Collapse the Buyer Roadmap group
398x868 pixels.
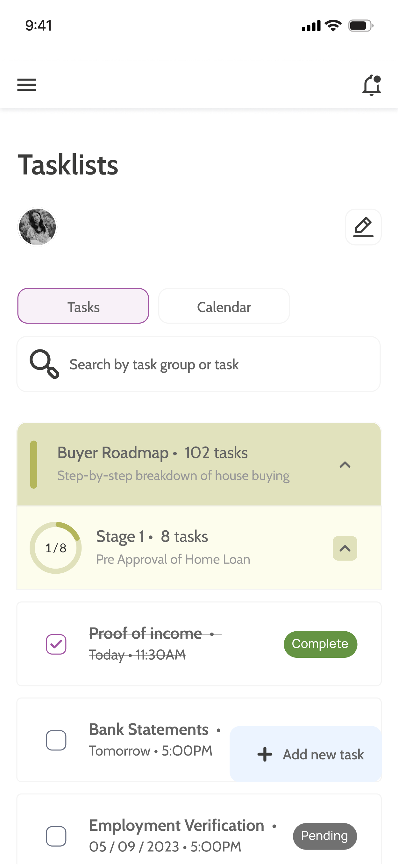pyautogui.click(x=345, y=465)
